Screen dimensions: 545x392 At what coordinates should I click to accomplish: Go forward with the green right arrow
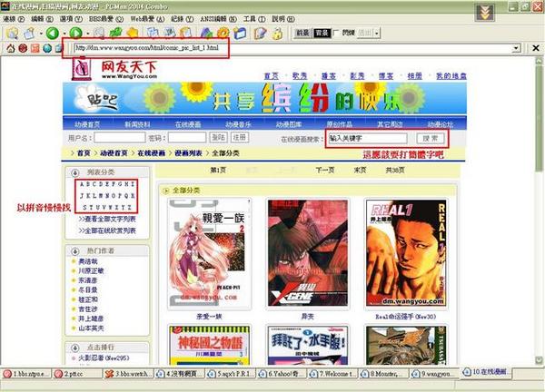point(75,33)
